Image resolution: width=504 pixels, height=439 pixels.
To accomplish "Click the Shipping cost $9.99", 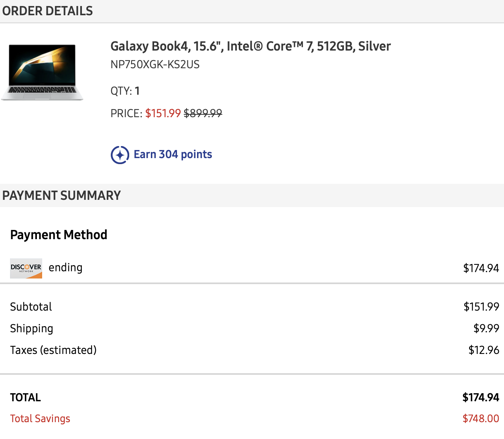I will tap(486, 328).
